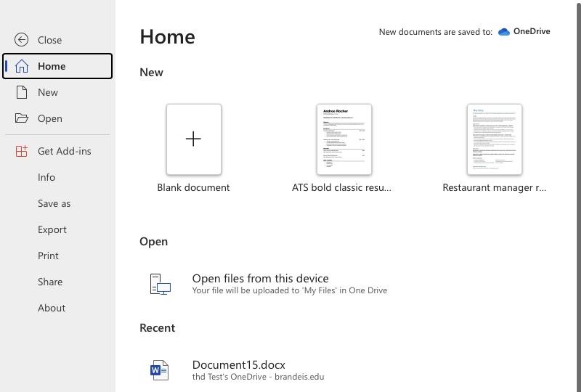Image resolution: width=584 pixels, height=392 pixels.
Task: Choose Save as from the sidebar
Action: [57, 203]
